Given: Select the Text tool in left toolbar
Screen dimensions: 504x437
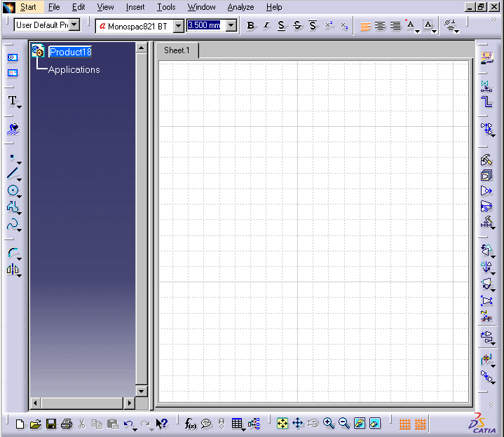Looking at the screenshot, I should 12,101.
